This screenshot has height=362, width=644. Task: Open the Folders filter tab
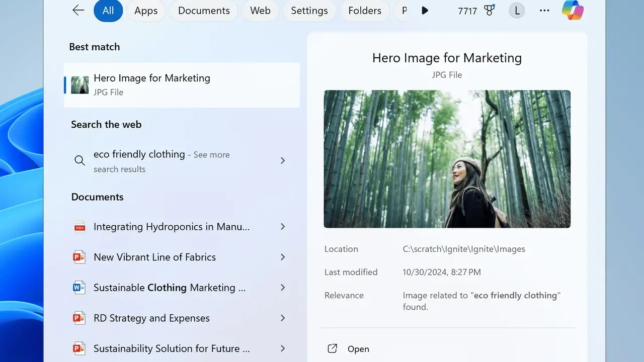point(366,11)
